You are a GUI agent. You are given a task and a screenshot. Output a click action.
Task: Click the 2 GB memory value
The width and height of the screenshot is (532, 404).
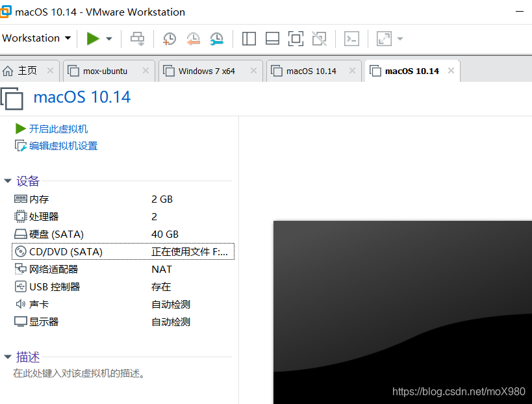pos(162,199)
